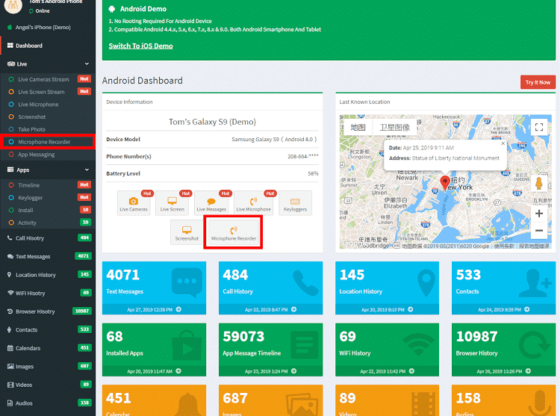The image size is (560, 416).
Task: Open the 484 Call History tile
Action: (x=270, y=288)
